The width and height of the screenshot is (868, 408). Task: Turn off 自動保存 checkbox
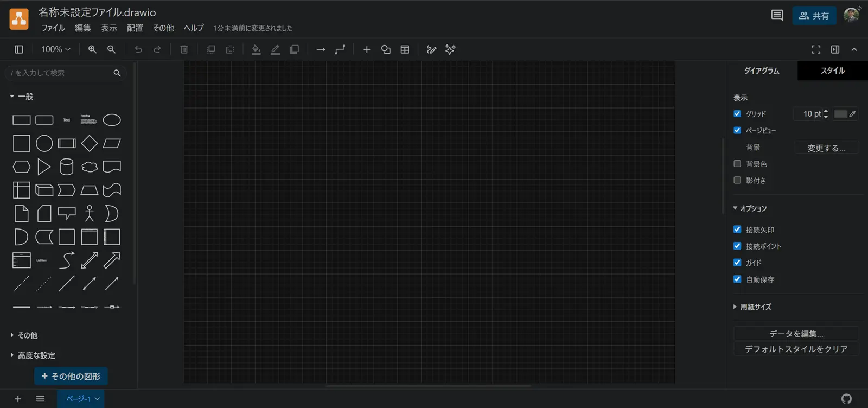pyautogui.click(x=737, y=279)
